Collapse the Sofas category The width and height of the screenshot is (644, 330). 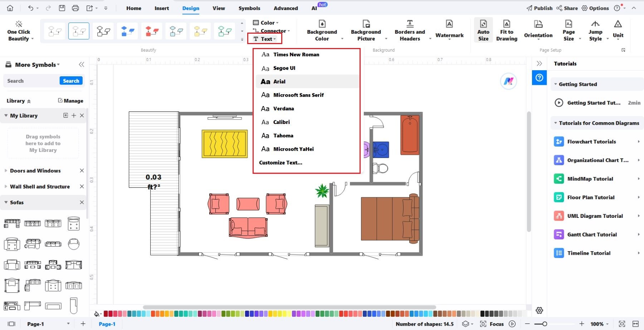coord(6,202)
